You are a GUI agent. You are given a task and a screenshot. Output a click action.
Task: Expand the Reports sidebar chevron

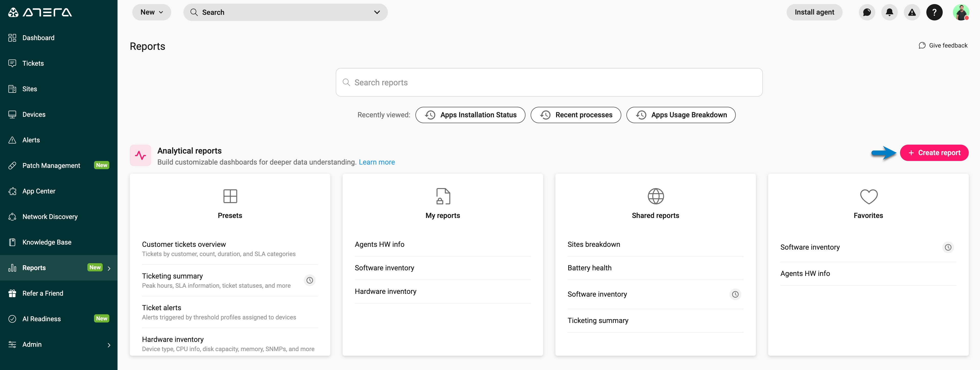click(x=109, y=268)
